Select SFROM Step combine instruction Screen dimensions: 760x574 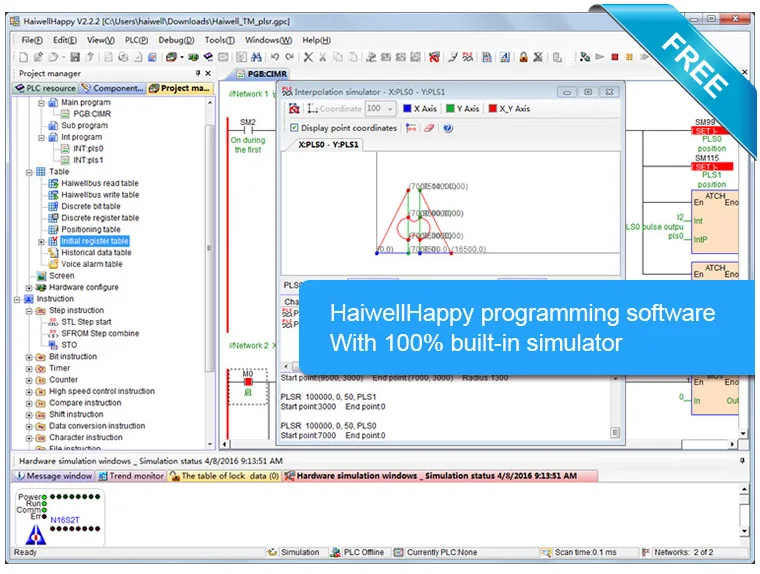(100, 334)
